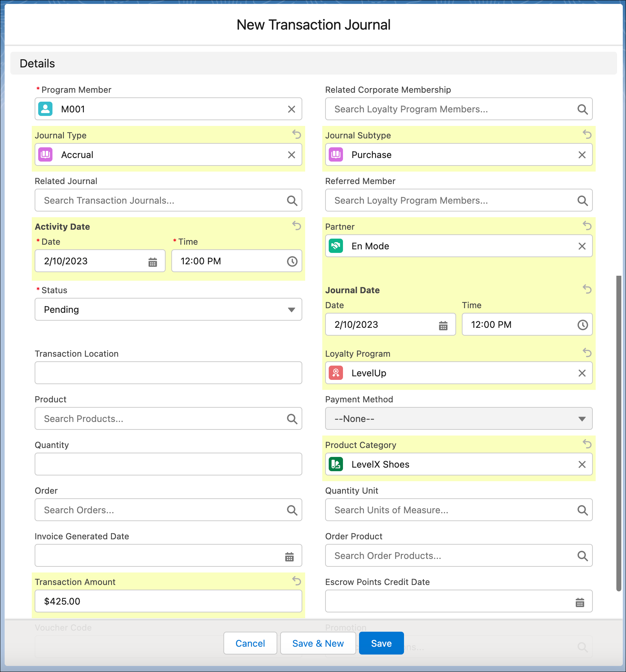Open the Referred Member lookup field
Viewport: 626px width, 672px height.
tap(459, 200)
